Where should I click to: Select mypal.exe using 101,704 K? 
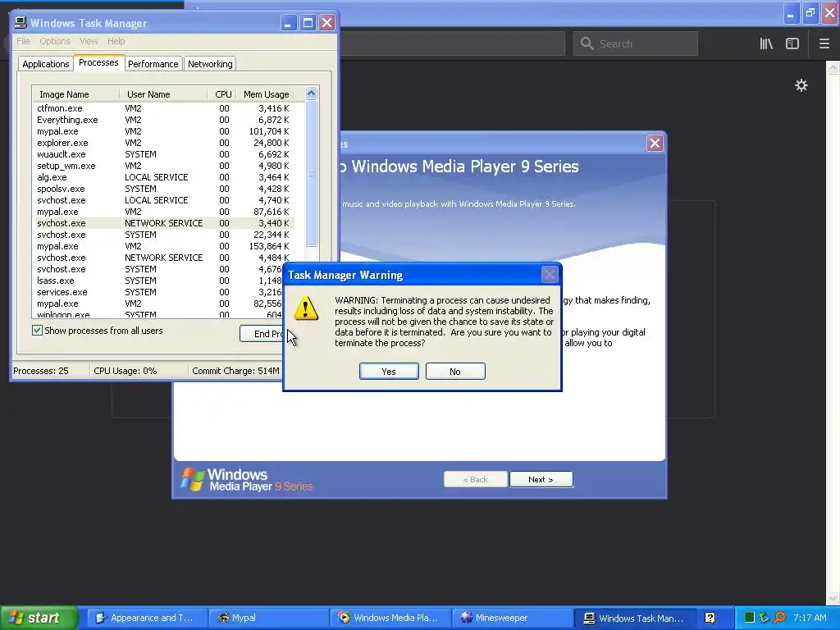point(163,131)
